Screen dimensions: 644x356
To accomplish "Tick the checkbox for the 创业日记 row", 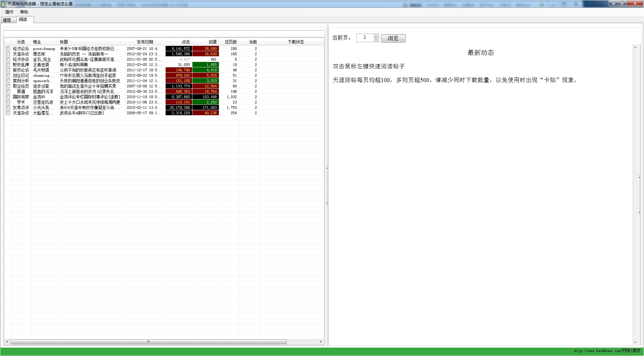I will pyautogui.click(x=8, y=75).
